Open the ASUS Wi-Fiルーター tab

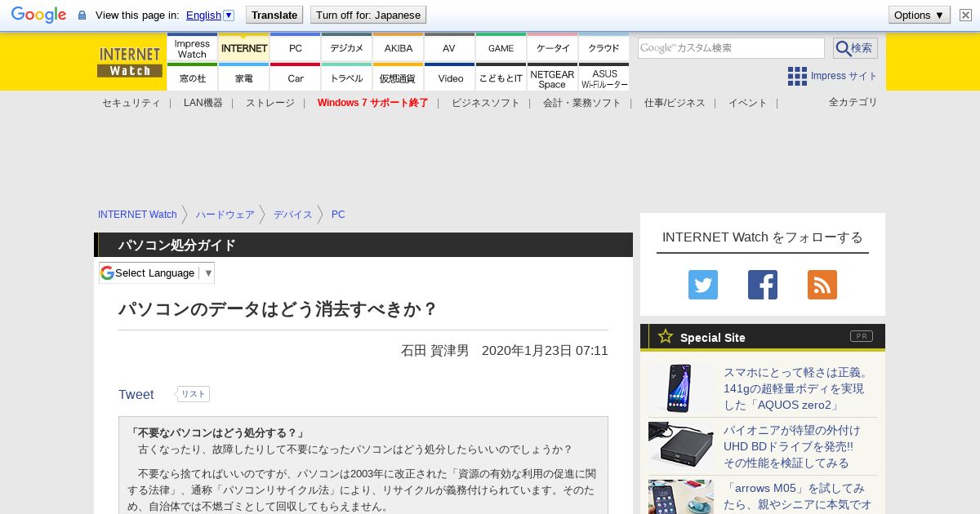coord(604,78)
